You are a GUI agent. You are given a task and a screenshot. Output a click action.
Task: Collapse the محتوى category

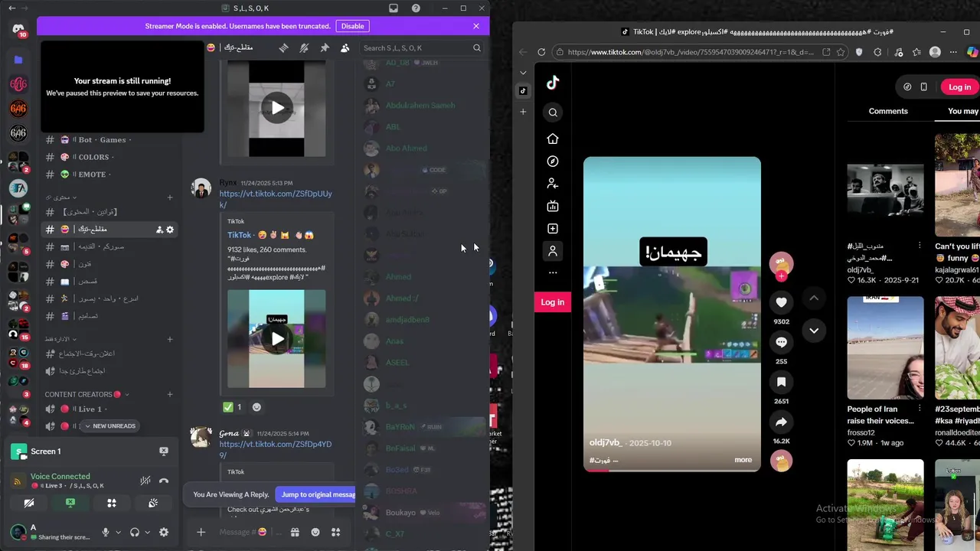61,197
